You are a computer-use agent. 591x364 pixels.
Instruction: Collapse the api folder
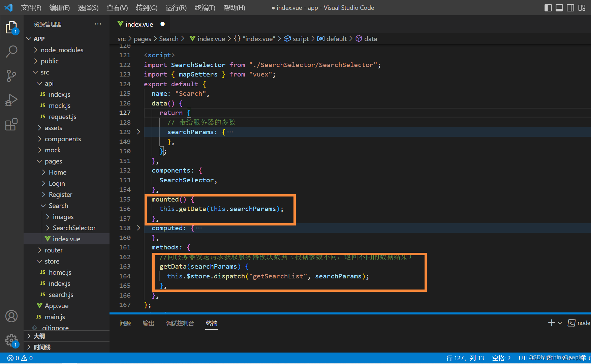(x=67, y=83)
